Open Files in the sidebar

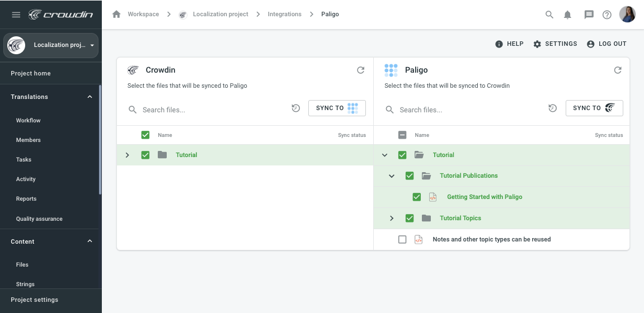pyautogui.click(x=22, y=264)
